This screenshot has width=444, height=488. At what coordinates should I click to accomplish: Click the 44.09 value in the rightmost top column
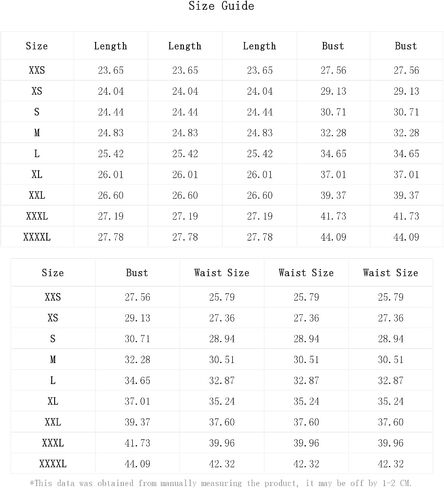pos(406,237)
